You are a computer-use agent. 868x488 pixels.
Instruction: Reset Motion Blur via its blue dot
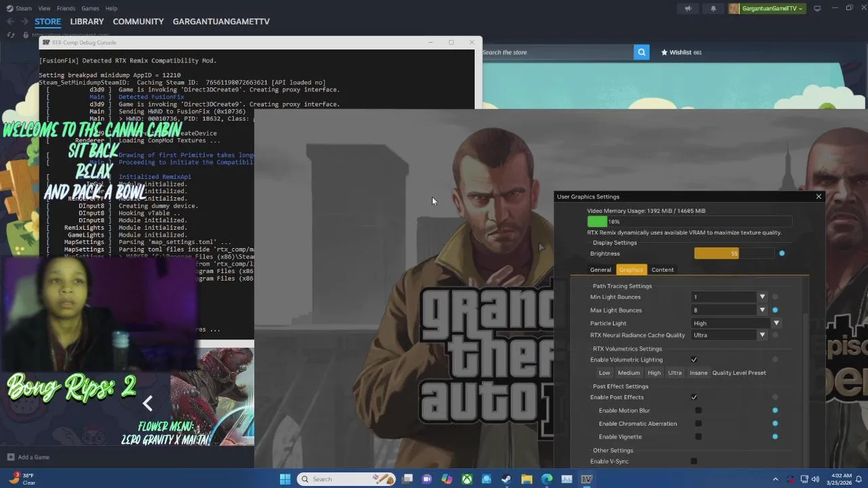(x=775, y=411)
